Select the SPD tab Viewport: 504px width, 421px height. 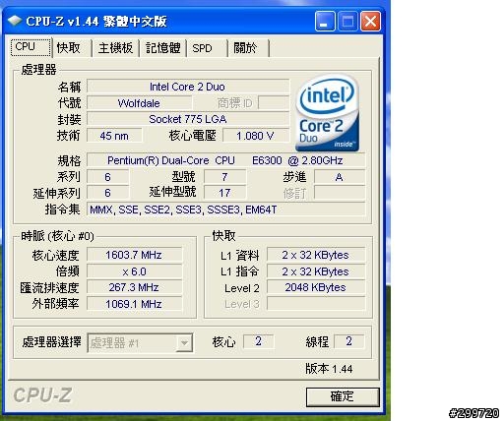207,48
